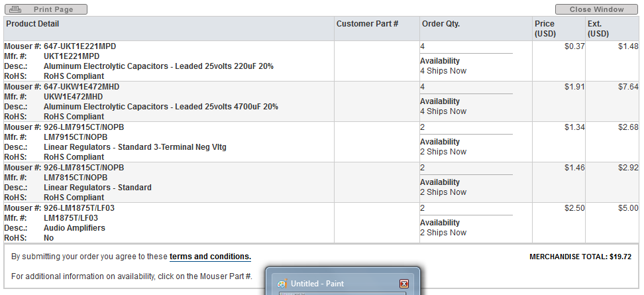Click the Product Detail column header

(x=32, y=24)
